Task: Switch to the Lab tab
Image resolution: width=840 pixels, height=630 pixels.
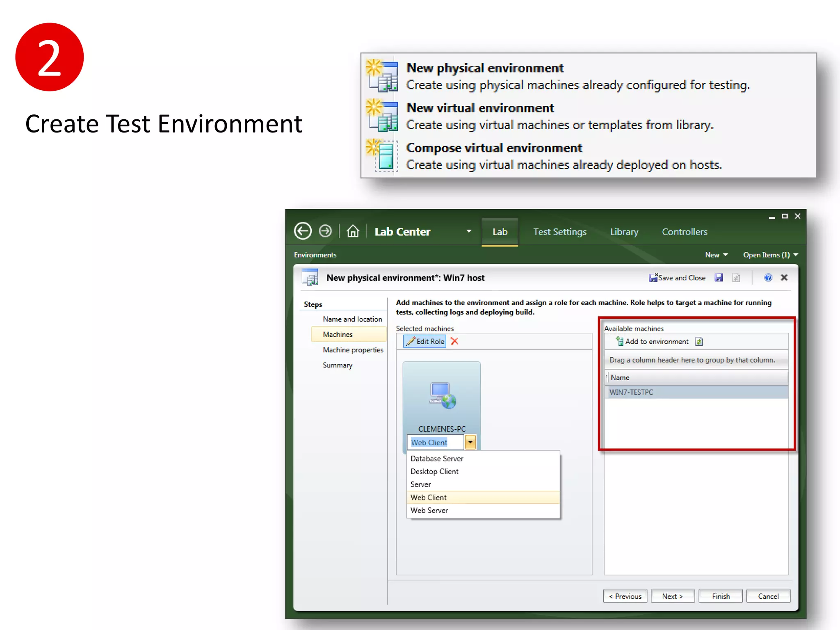Action: tap(500, 232)
